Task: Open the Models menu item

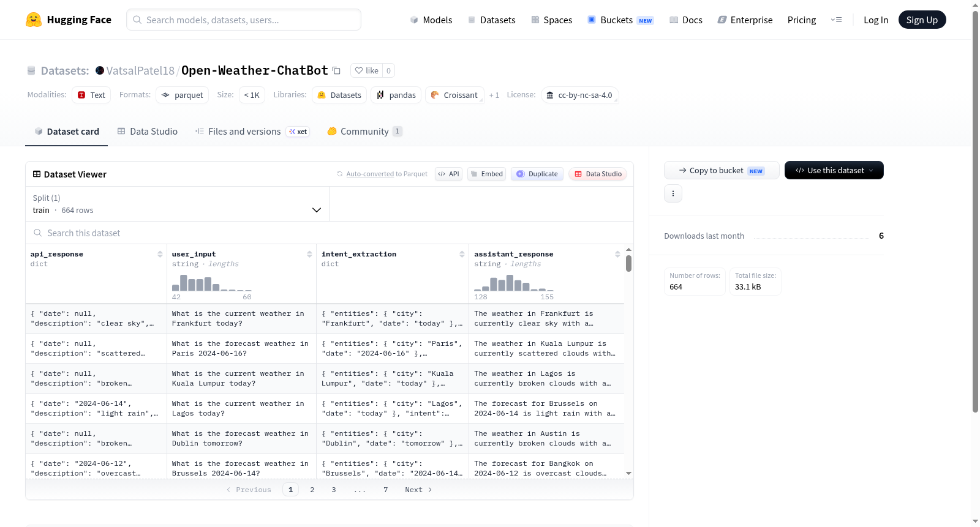Action: [431, 20]
